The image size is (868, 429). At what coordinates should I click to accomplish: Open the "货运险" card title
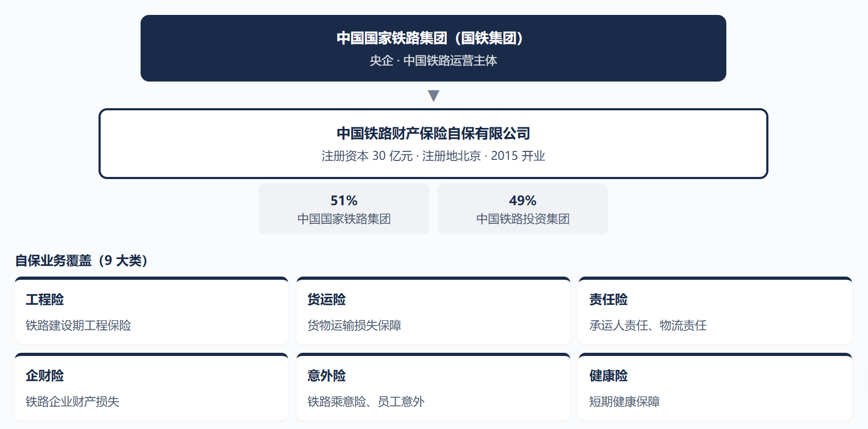pyautogui.click(x=326, y=300)
